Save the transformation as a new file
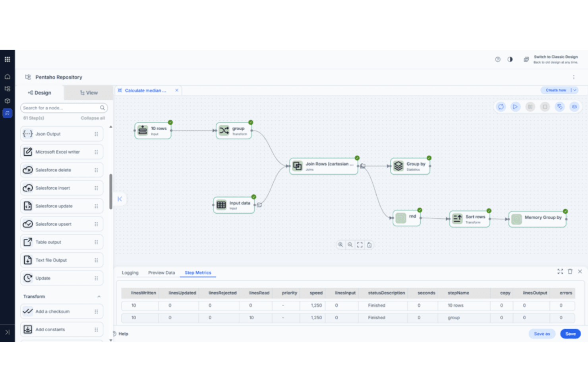This screenshot has height=392, width=588. coord(542,334)
